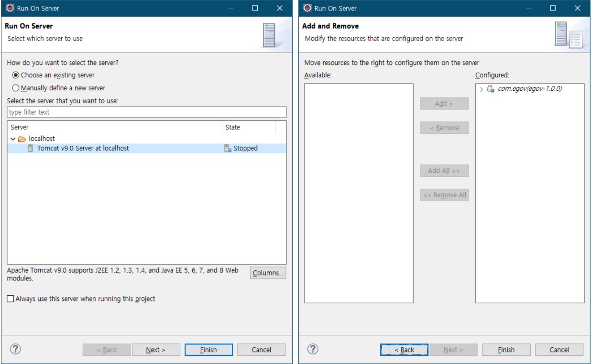Click Next in the left server selection dialog
The image size is (591, 364).
pos(156,350)
